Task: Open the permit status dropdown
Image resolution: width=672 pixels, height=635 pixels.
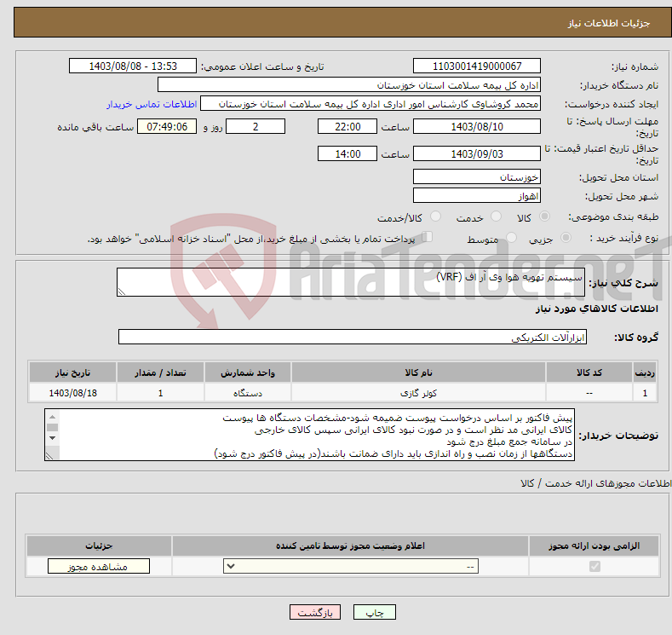Action: (351, 567)
